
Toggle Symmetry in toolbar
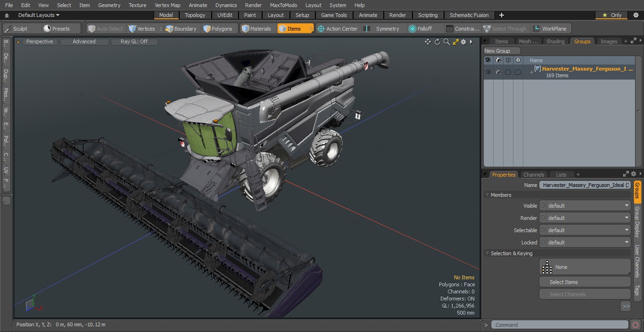[383, 29]
